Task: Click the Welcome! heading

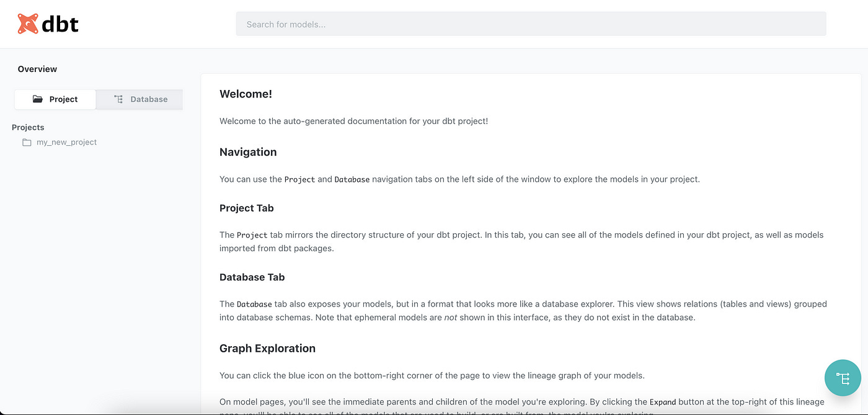Action: [246, 94]
